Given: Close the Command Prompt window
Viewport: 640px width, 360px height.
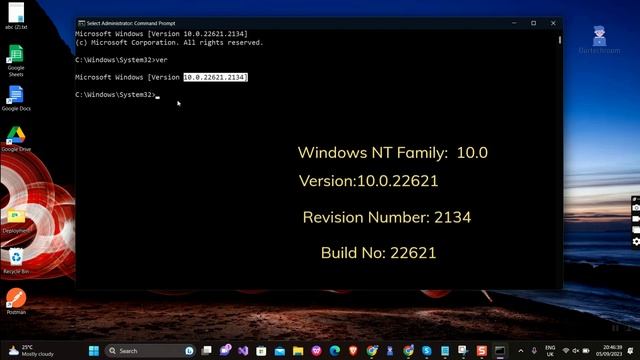Looking at the screenshot, I should [x=553, y=23].
